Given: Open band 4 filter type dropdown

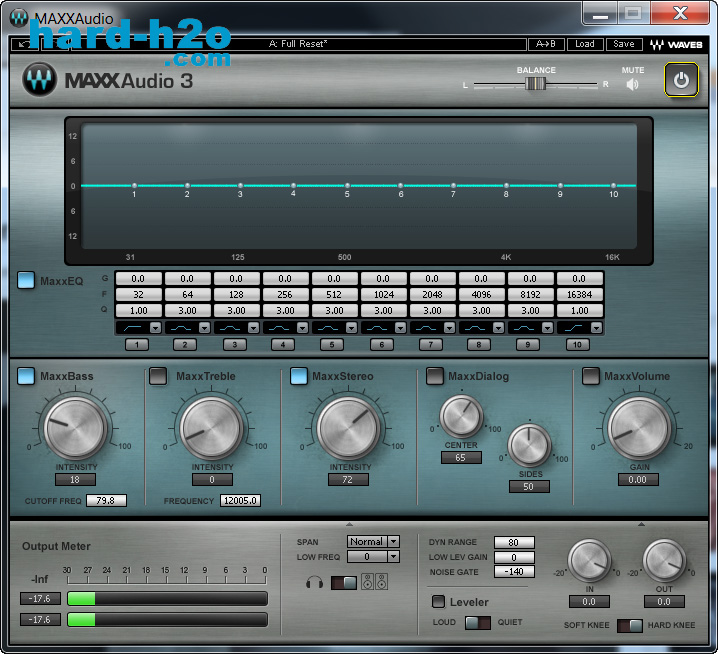Looking at the screenshot, I should (303, 328).
